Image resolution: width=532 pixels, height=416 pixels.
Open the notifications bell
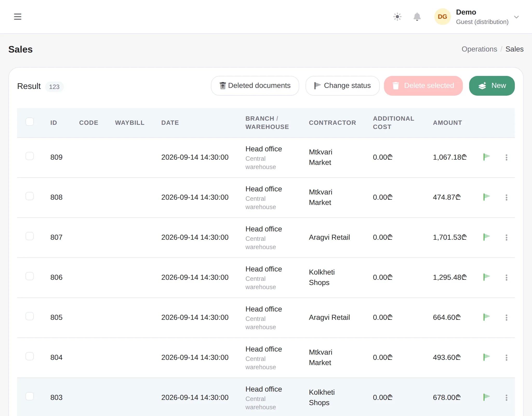(417, 17)
